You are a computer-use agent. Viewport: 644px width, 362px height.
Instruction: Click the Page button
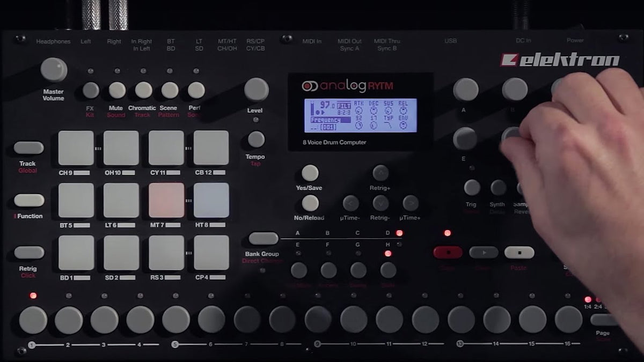point(605,320)
